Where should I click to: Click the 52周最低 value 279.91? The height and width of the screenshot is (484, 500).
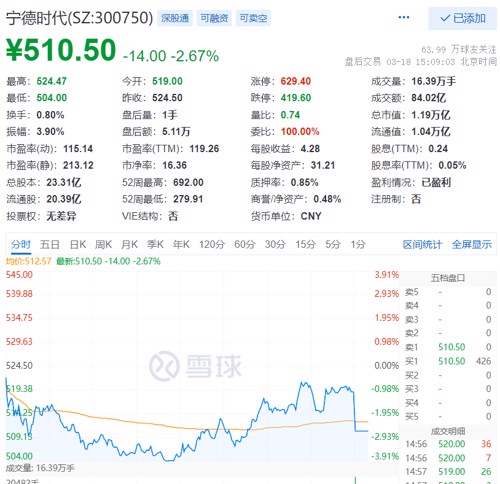pyautogui.click(x=188, y=199)
